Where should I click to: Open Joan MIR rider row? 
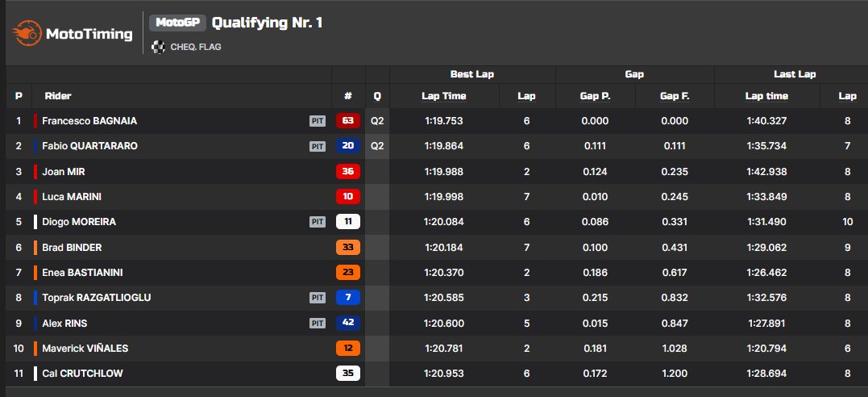click(434, 172)
